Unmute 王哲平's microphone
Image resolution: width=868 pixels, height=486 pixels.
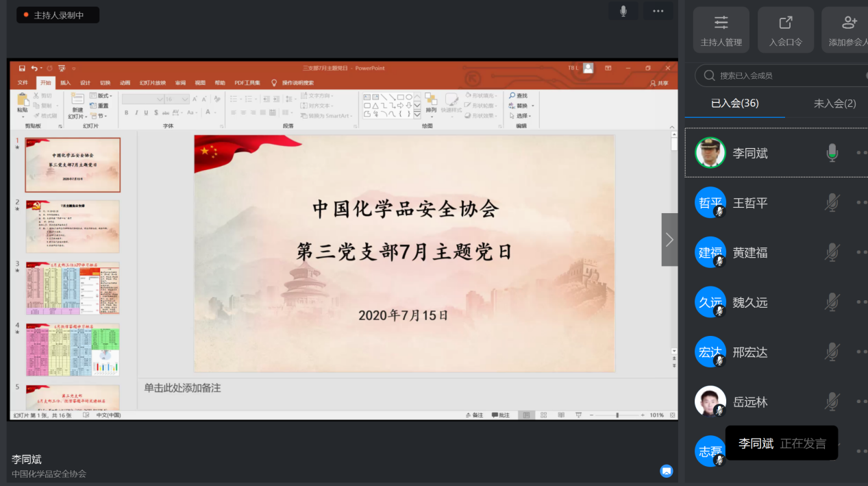coord(832,203)
